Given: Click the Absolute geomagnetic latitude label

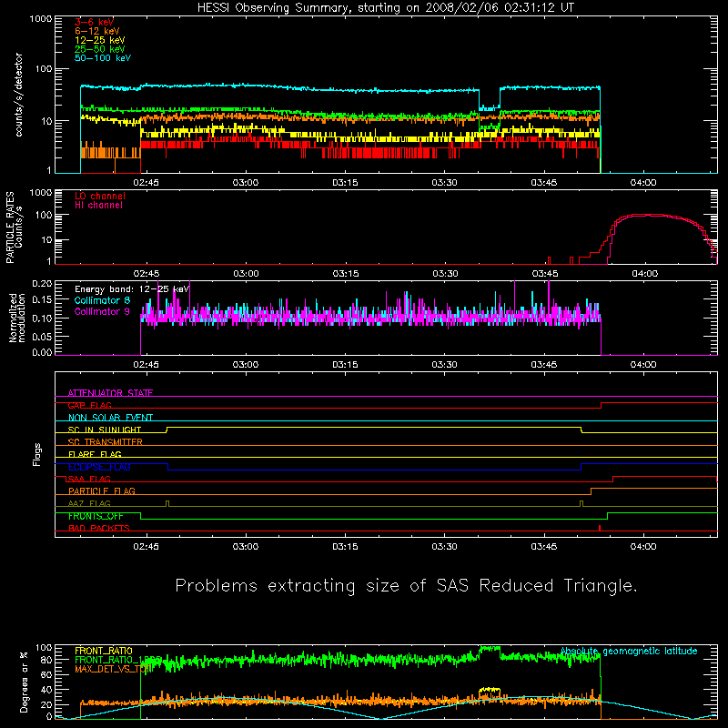Looking at the screenshot, I should [x=629, y=651].
